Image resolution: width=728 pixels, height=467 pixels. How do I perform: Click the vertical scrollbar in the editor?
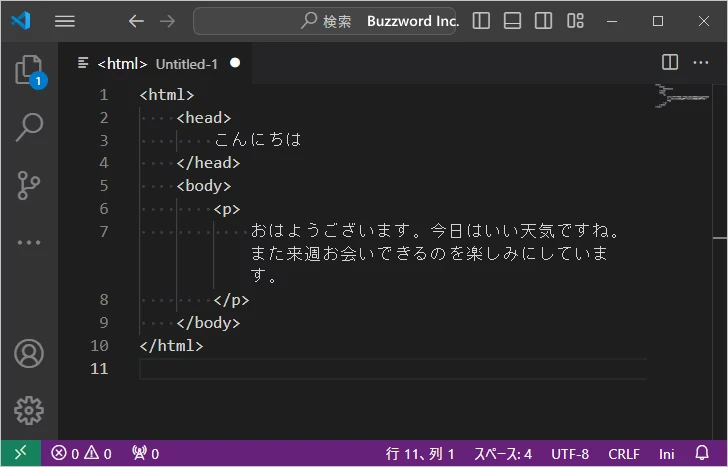pos(720,260)
